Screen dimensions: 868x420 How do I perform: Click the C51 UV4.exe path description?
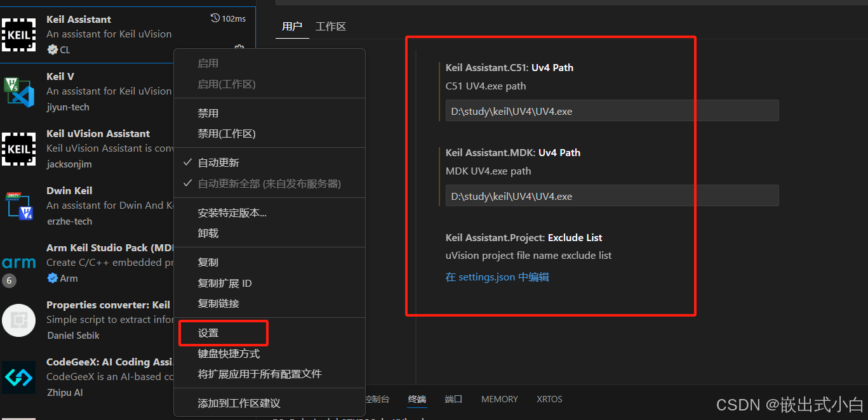(x=486, y=86)
